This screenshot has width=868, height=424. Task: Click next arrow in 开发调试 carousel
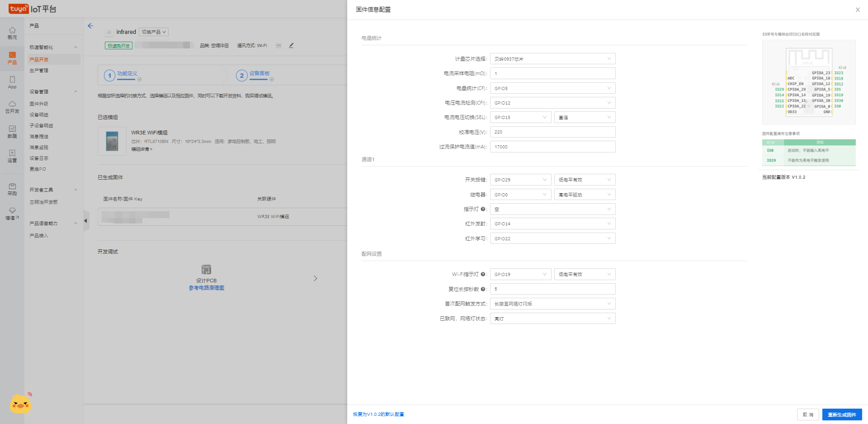pos(316,278)
